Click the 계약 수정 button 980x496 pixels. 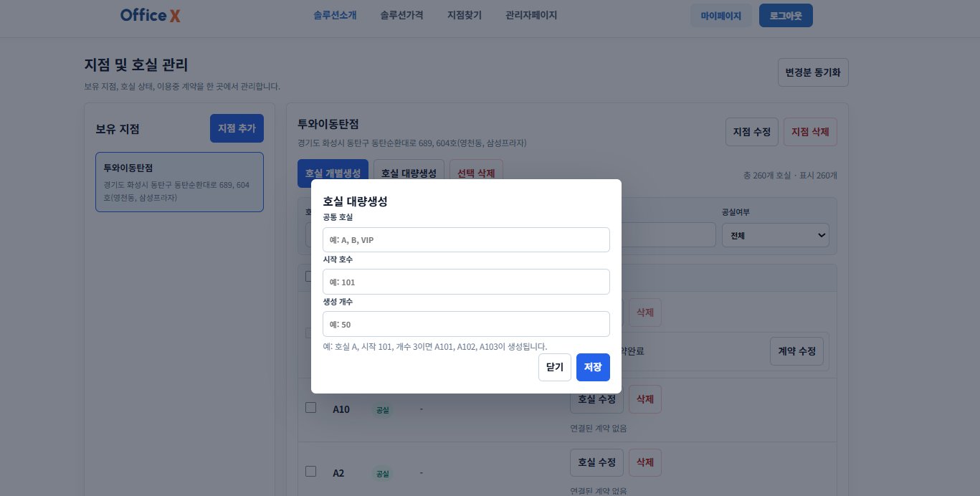pyautogui.click(x=796, y=351)
